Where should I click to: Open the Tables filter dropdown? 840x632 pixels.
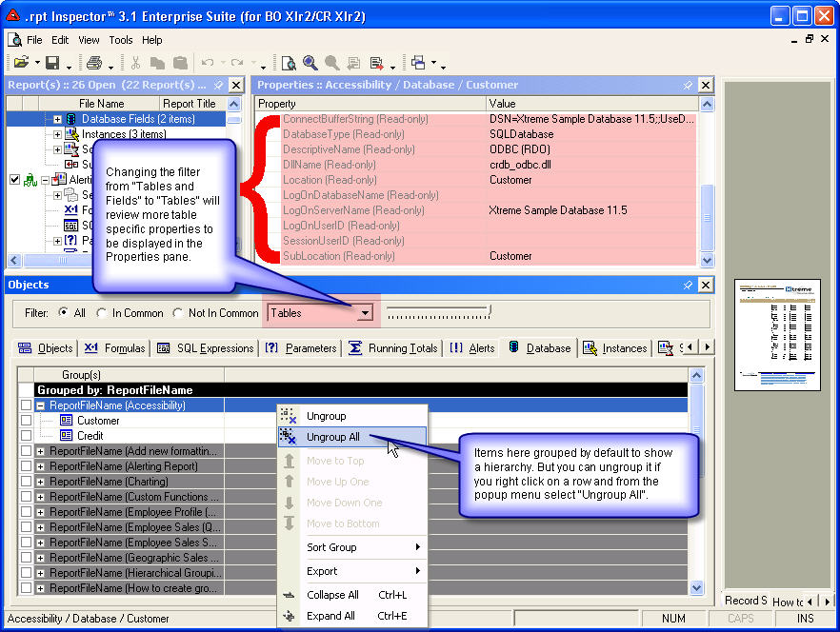pyautogui.click(x=365, y=312)
